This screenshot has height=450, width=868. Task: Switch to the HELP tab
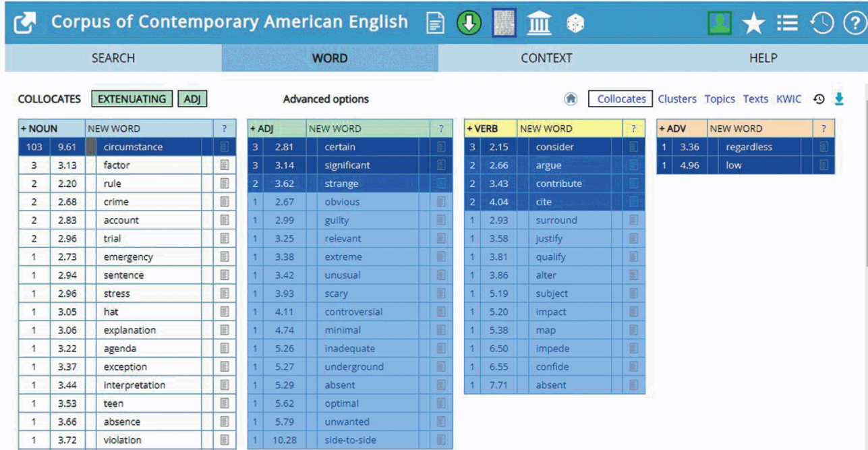point(763,58)
